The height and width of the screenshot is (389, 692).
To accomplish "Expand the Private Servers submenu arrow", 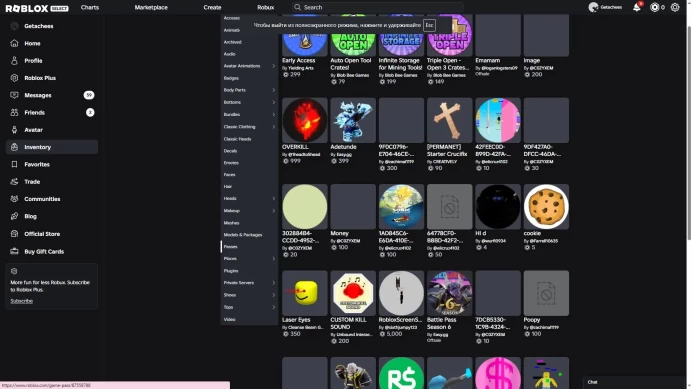I will coord(274,283).
